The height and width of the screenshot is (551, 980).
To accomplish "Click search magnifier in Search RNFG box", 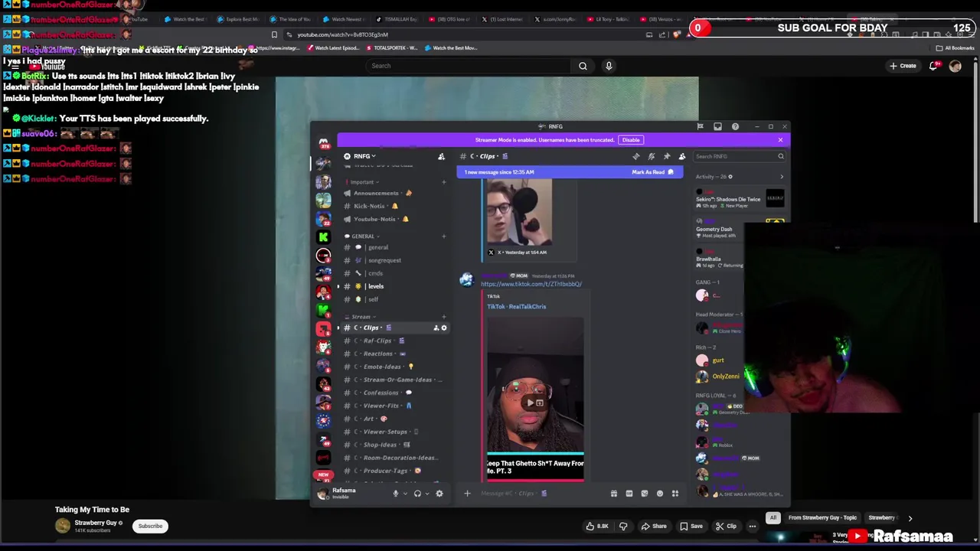I will coord(781,156).
